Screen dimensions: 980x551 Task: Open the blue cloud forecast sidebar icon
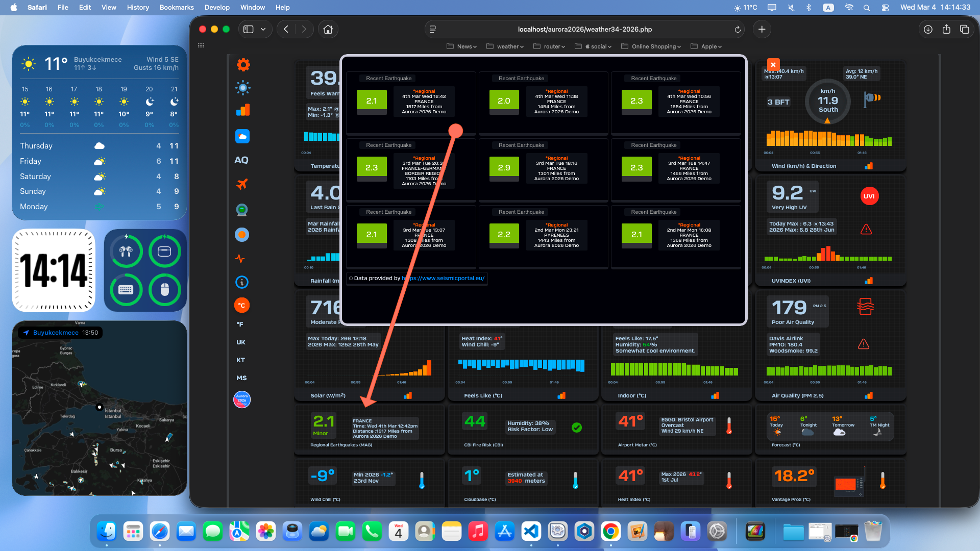(x=242, y=136)
